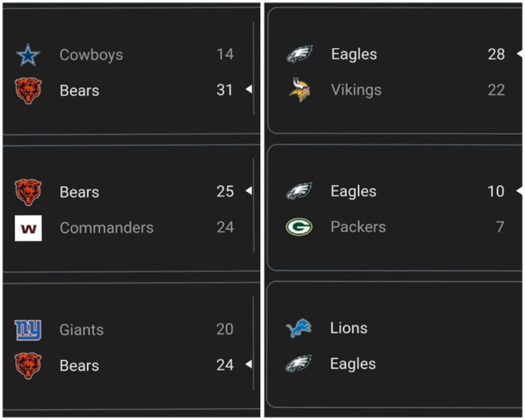Click the Vikings team logo

[299, 90]
